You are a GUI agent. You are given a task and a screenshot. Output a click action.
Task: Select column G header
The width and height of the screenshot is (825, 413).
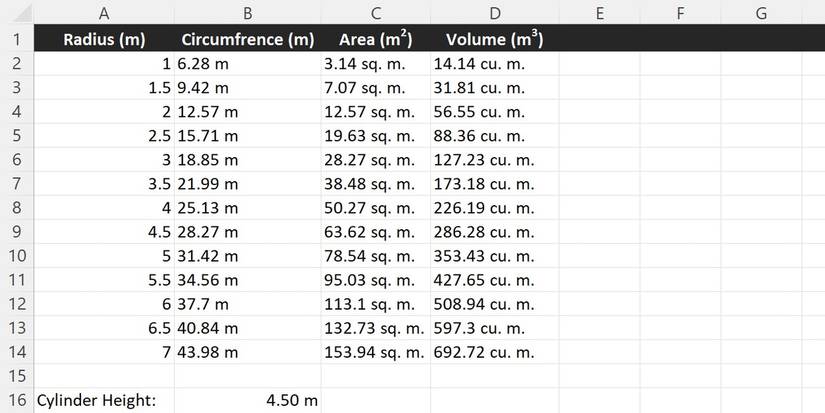(761, 13)
